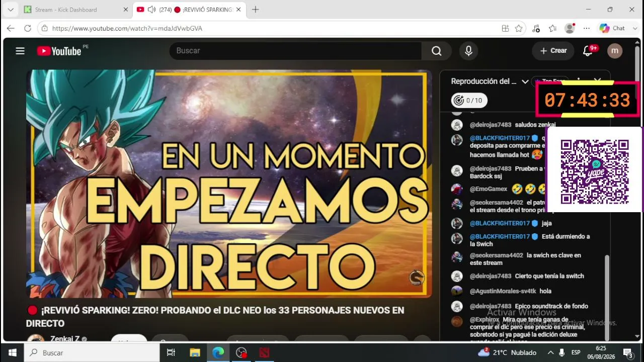This screenshot has width=644, height=362.
Task: Open the recorder icon with red dot
Action: click(x=242, y=352)
